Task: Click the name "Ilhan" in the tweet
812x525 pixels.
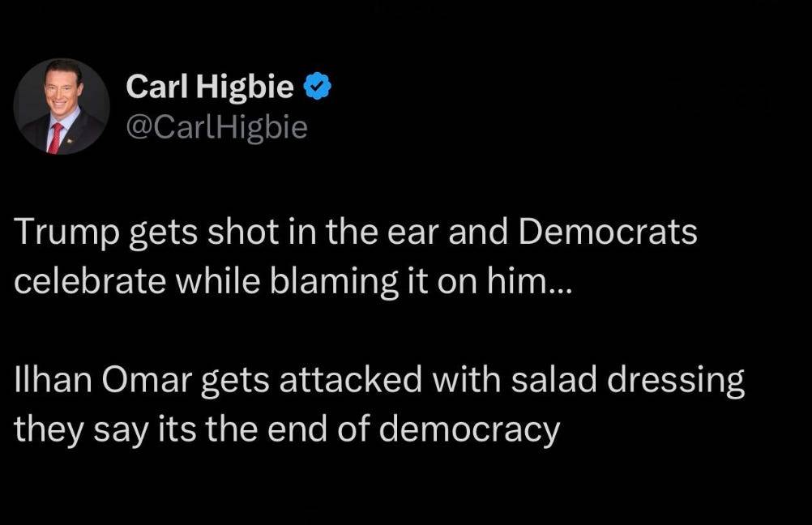Action: pos(50,382)
